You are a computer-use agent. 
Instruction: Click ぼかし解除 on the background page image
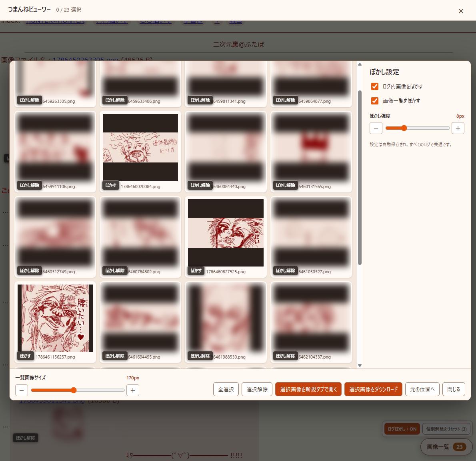[26, 438]
